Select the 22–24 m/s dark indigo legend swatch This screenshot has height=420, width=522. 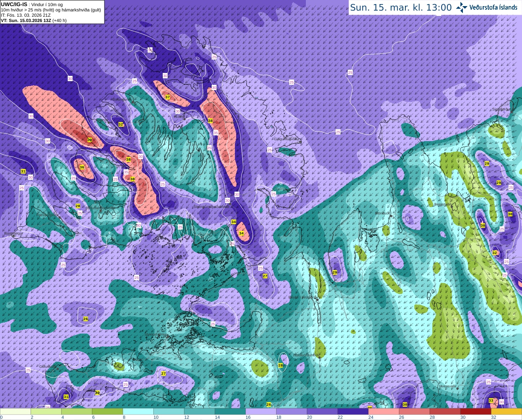click(x=353, y=412)
